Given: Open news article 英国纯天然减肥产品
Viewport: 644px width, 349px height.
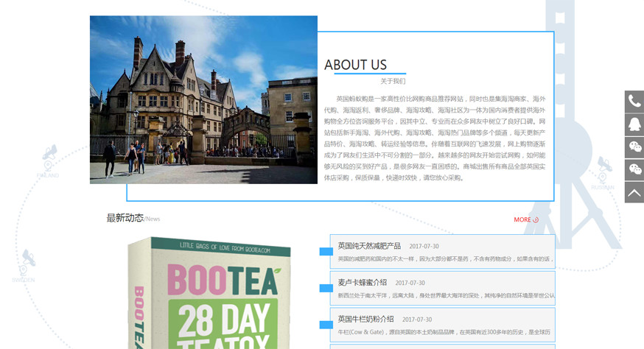Looking at the screenshot, I should click(x=369, y=246).
